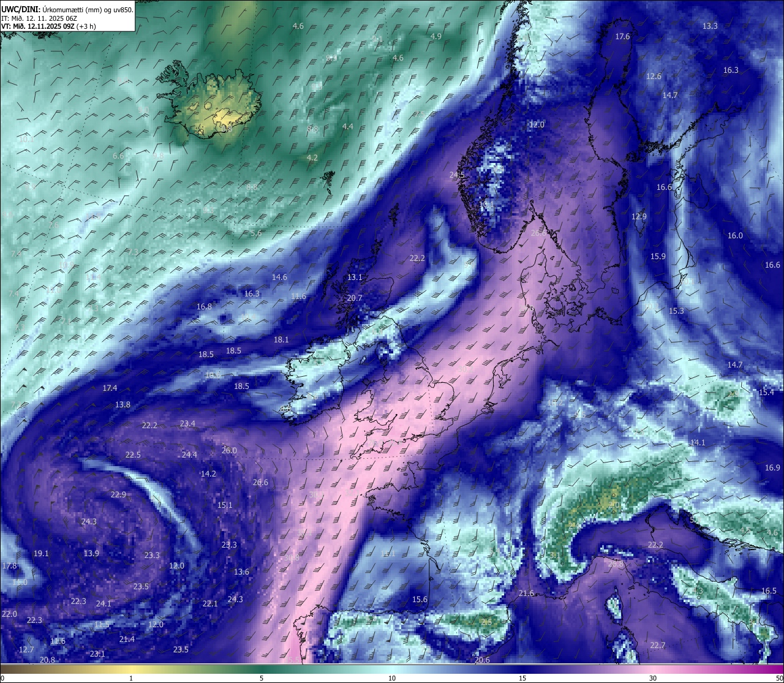Click the map value 22.1
784x683 pixels.
pyautogui.click(x=210, y=603)
